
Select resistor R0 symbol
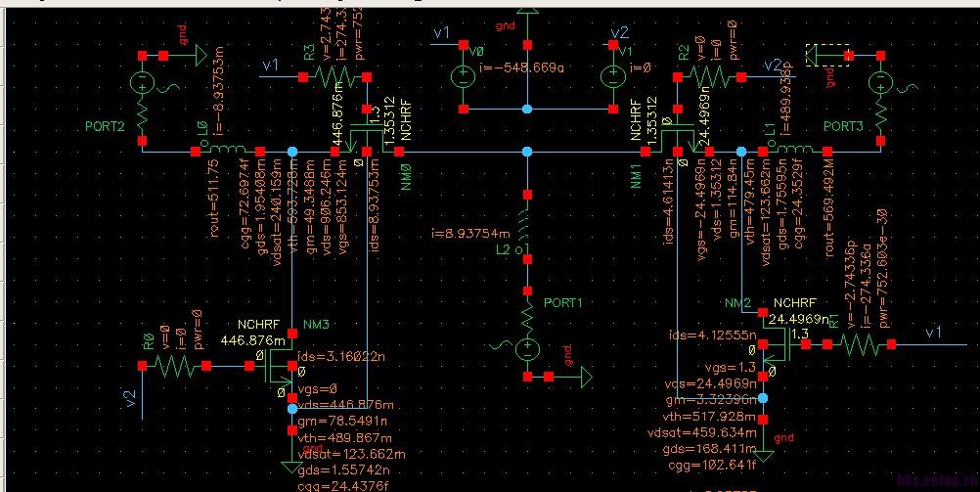point(174,366)
